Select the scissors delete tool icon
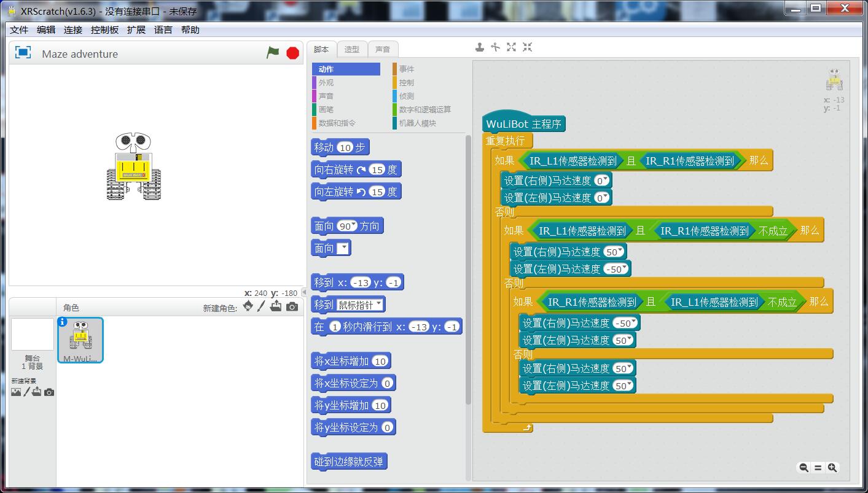The height and width of the screenshot is (493, 868). [x=495, y=47]
